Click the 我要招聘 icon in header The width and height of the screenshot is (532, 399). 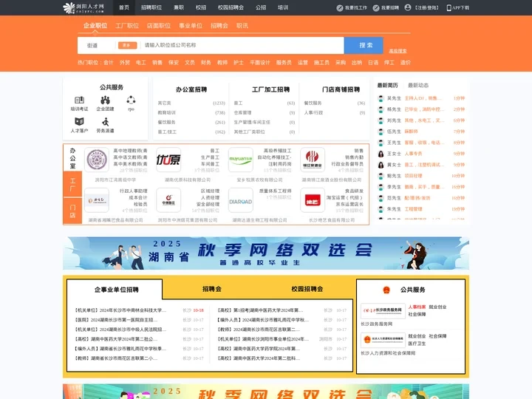tap(376, 8)
